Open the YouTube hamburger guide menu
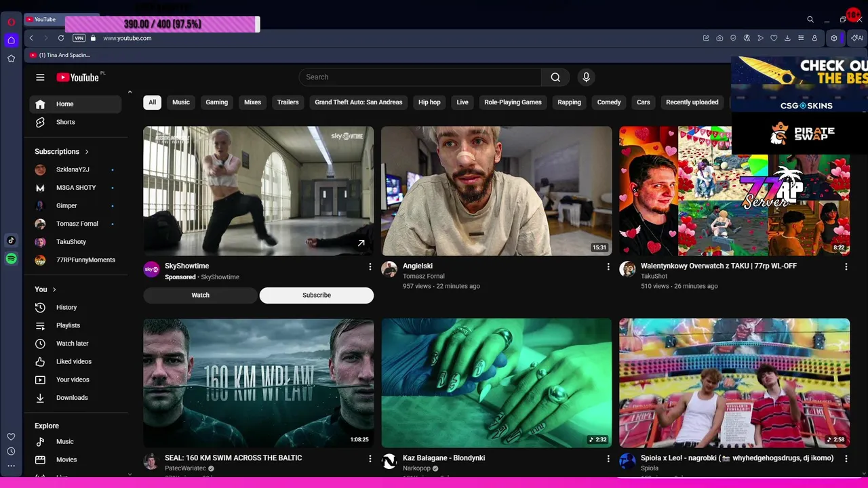 point(40,77)
